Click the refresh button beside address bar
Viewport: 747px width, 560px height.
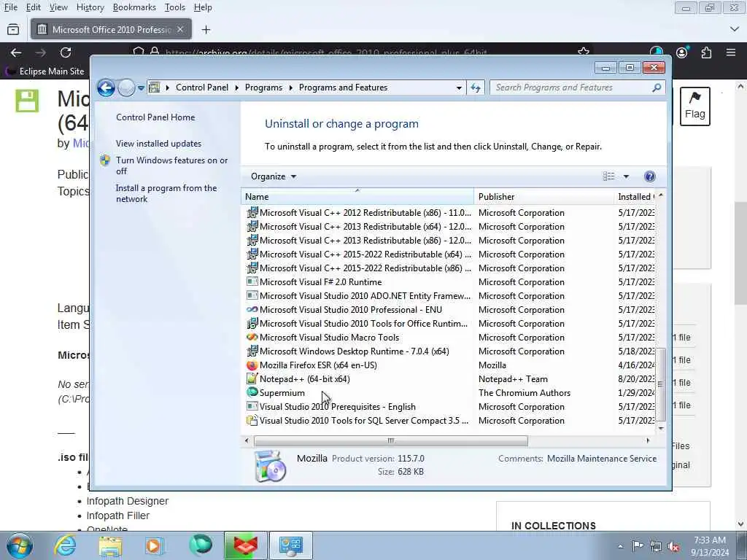click(x=476, y=87)
